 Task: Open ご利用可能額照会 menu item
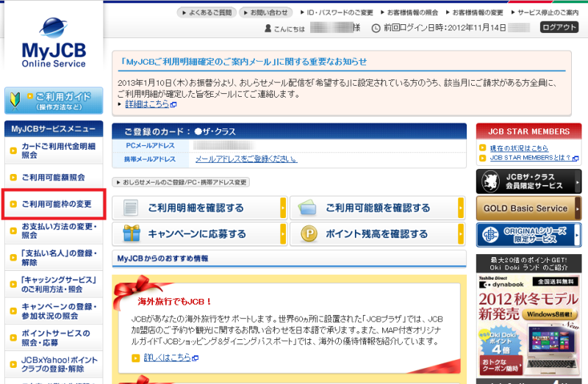[54, 177]
